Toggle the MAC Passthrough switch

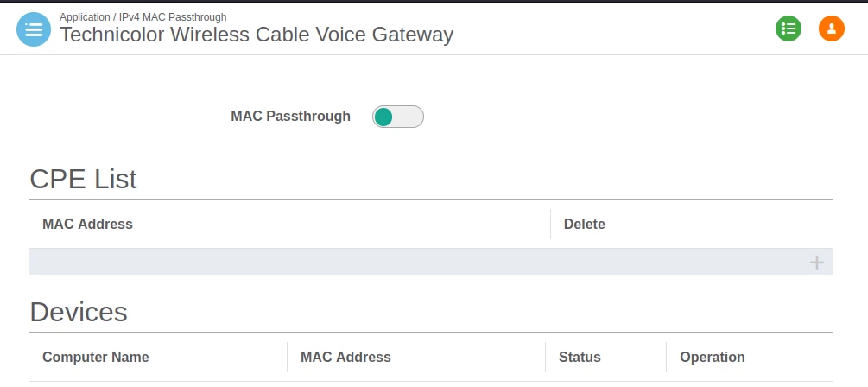pyautogui.click(x=398, y=117)
